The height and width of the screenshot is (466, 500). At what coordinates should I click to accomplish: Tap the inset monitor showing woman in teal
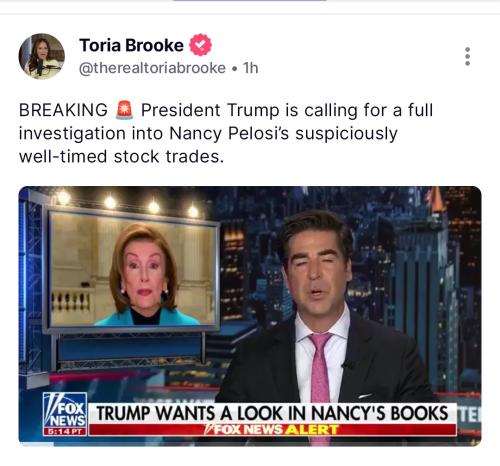point(132,270)
